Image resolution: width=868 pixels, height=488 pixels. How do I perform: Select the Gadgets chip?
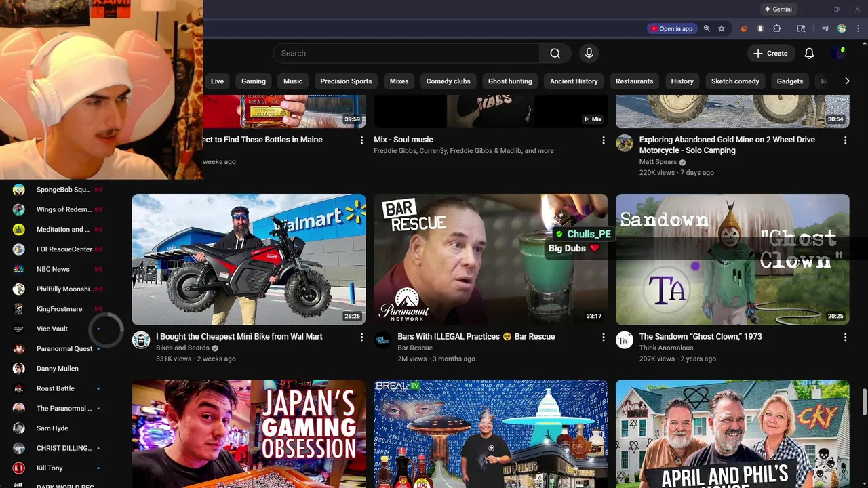[790, 81]
